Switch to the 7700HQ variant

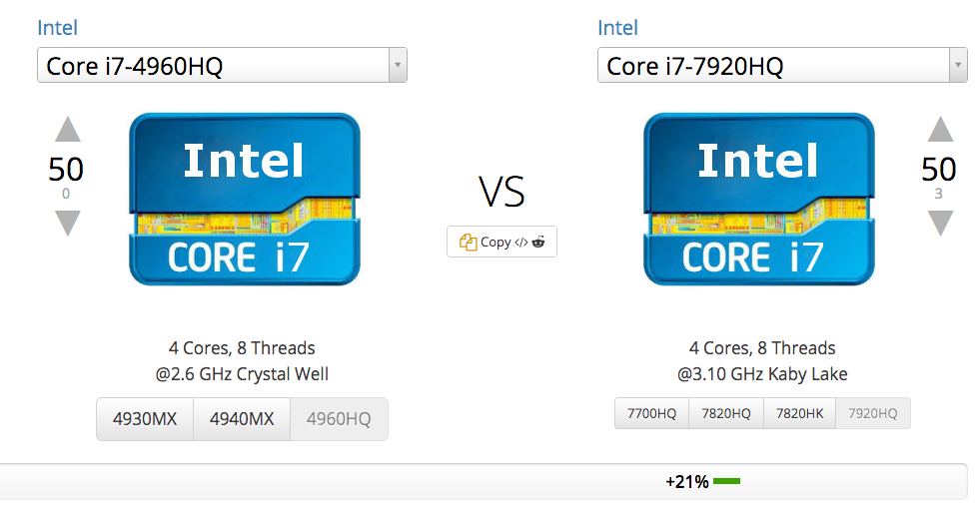(x=651, y=413)
